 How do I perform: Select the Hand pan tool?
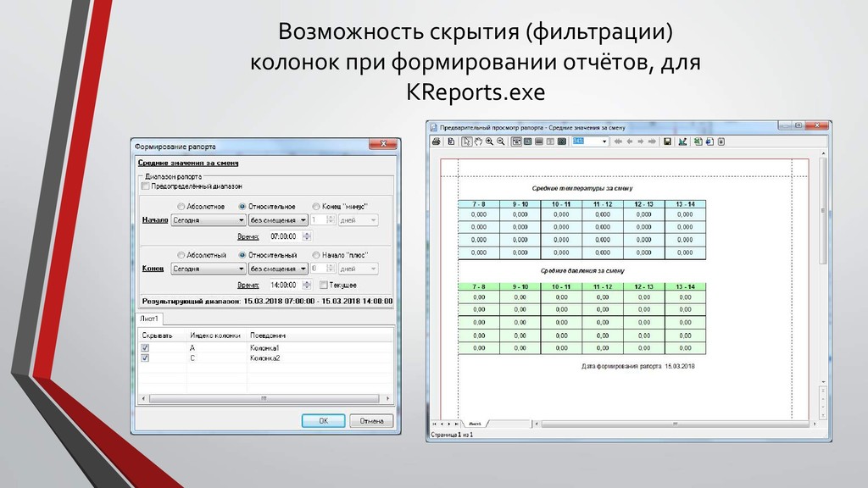[478, 141]
